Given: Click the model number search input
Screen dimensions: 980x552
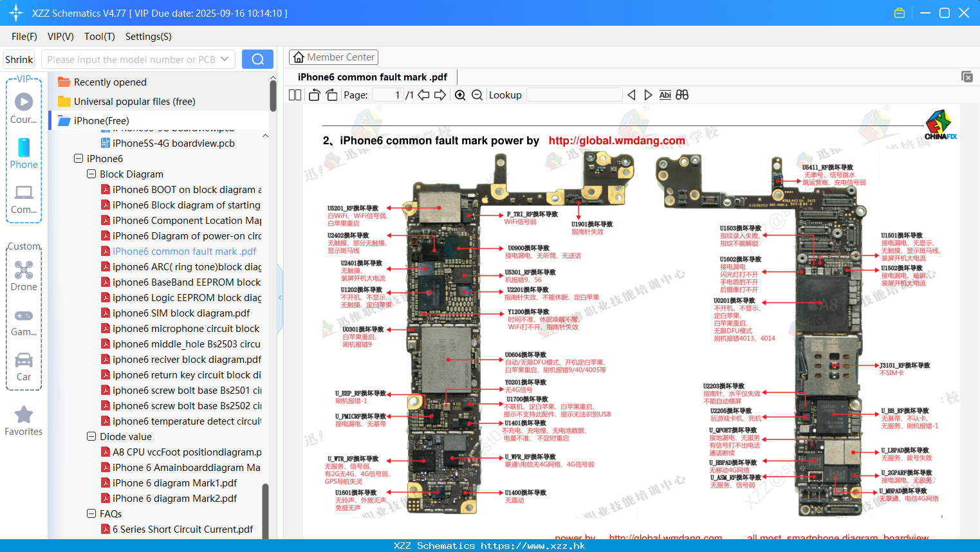Looking at the screenshot, I should coord(138,59).
